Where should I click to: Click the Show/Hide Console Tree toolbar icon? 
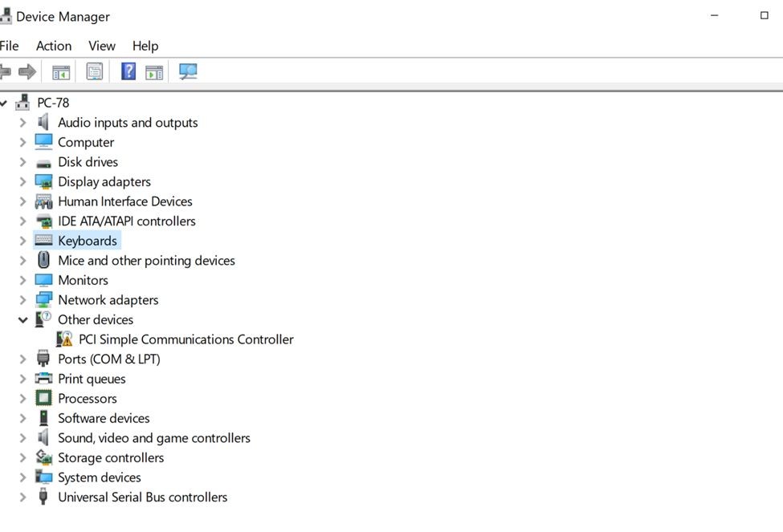point(60,71)
